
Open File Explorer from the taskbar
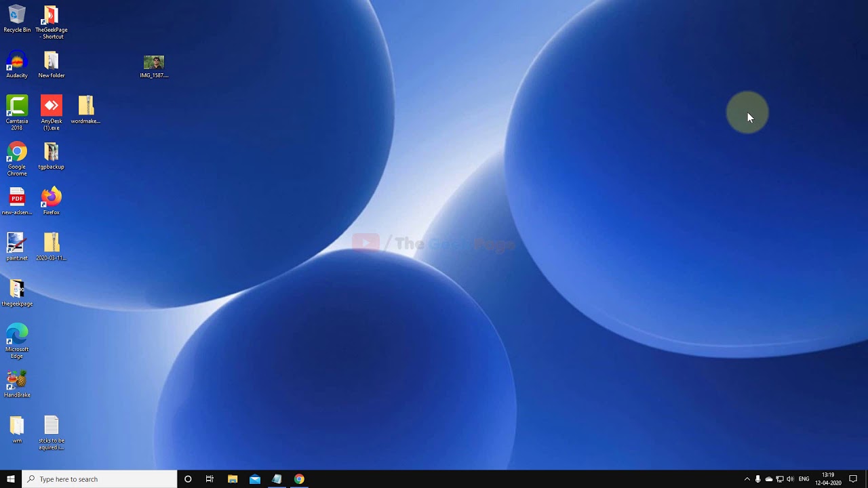pyautogui.click(x=233, y=479)
